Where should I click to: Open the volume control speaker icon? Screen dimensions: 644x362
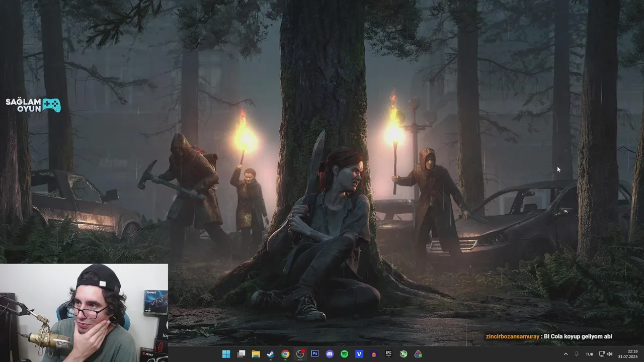[610, 354]
